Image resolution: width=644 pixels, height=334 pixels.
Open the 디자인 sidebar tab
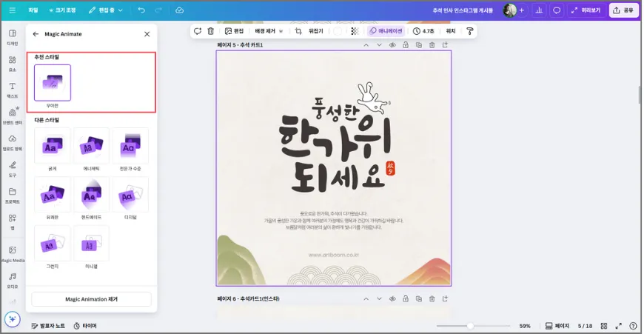tap(13, 37)
